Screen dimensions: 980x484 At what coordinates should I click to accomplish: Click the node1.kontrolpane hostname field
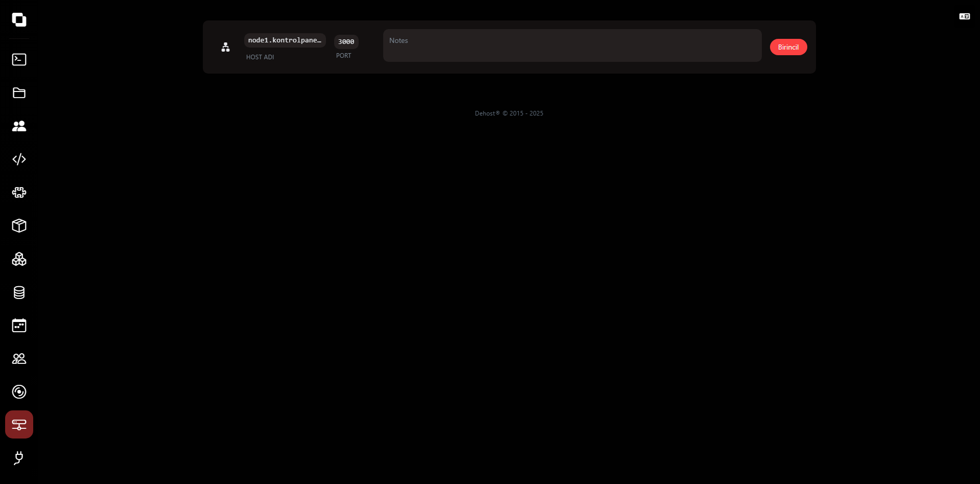(x=285, y=40)
